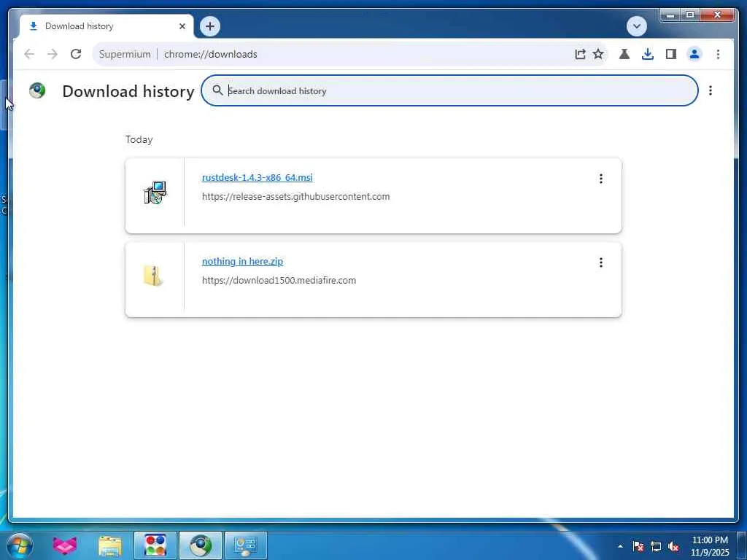Open more actions for rustdesk download
This screenshot has height=560, width=747.
pyautogui.click(x=601, y=179)
